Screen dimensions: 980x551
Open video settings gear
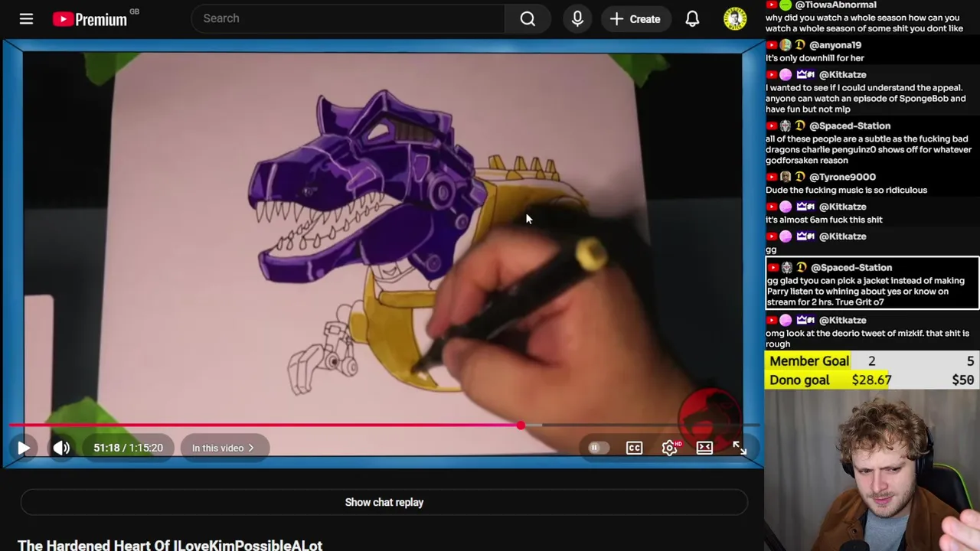[670, 448]
